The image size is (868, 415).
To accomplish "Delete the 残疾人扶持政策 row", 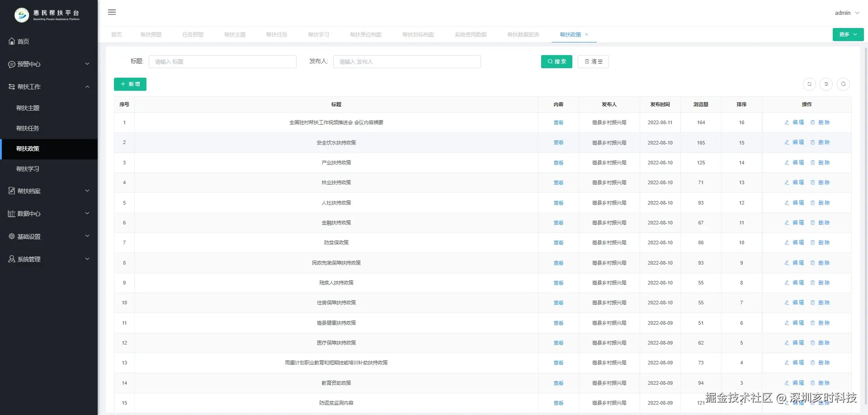I will [x=820, y=283].
